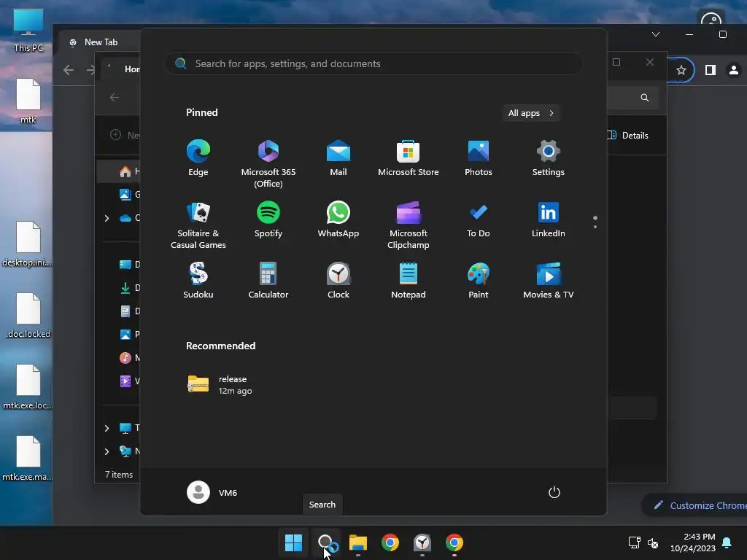Viewport: 747px width, 560px height.
Task: Open Microsoft Store
Action: pyautogui.click(x=409, y=158)
